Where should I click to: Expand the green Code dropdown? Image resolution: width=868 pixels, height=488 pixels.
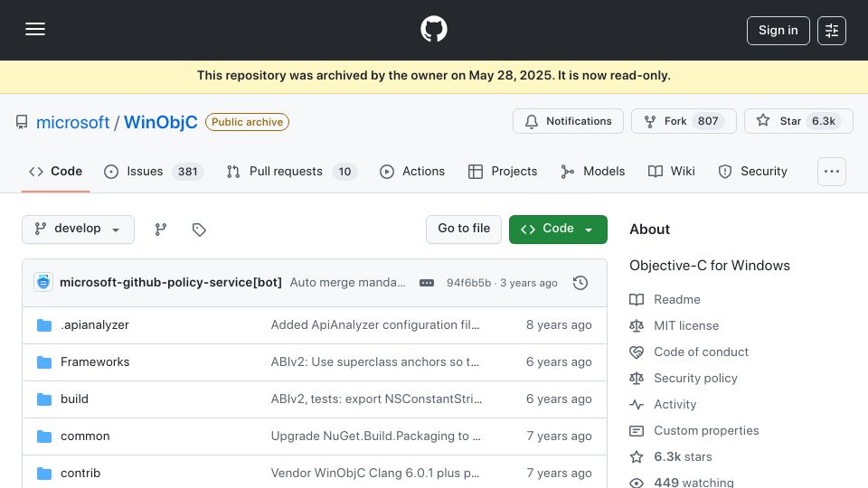(x=558, y=229)
